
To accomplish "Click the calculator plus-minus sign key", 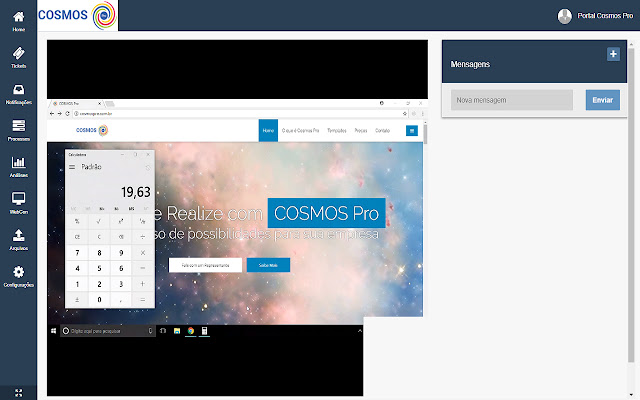I will point(77,300).
